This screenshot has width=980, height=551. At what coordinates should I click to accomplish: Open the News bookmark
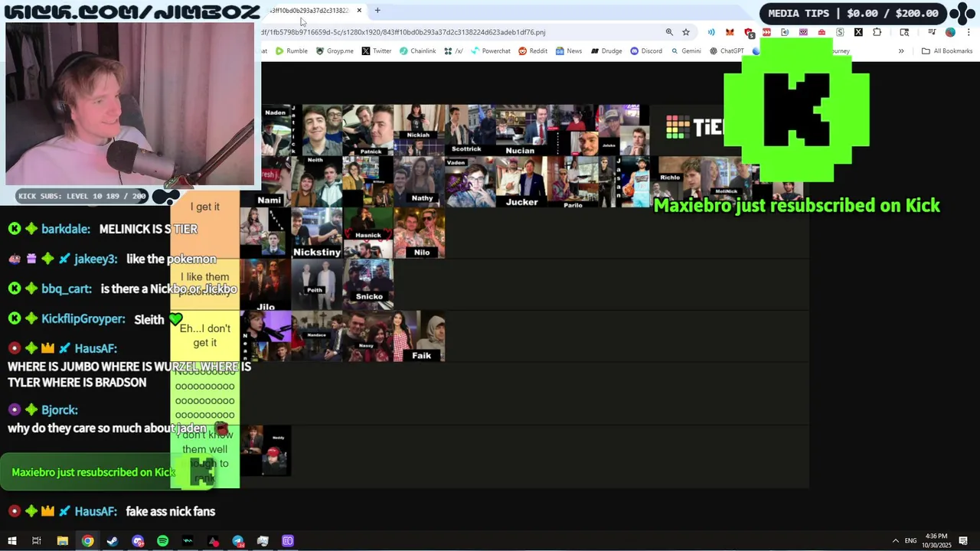tap(569, 51)
